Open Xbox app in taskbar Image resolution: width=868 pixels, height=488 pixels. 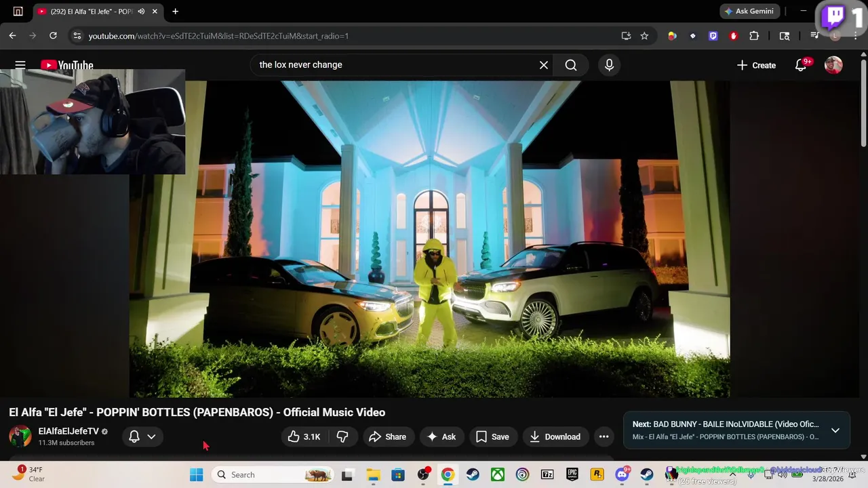(x=497, y=474)
